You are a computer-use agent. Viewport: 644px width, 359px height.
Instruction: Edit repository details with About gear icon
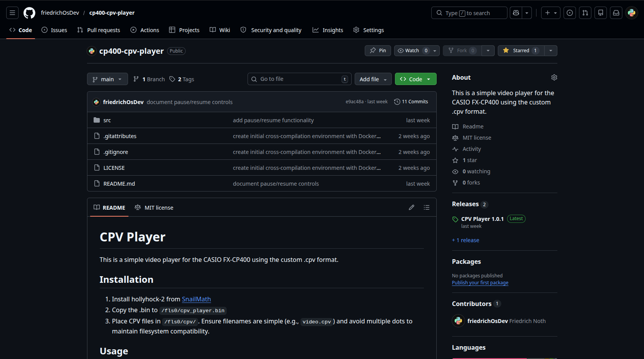pos(554,77)
